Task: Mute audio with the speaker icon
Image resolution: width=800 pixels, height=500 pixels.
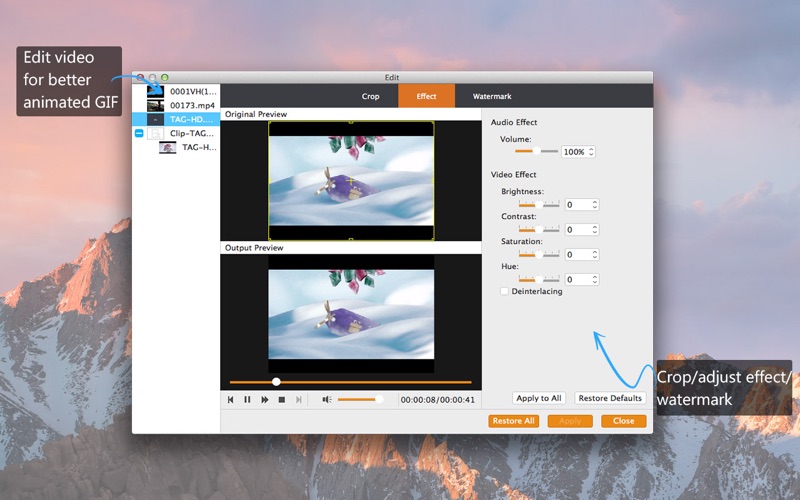Action: (326, 399)
